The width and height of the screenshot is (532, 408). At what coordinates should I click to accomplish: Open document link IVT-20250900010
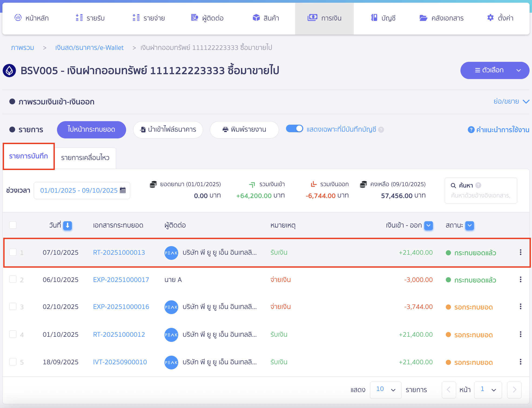pyautogui.click(x=120, y=362)
